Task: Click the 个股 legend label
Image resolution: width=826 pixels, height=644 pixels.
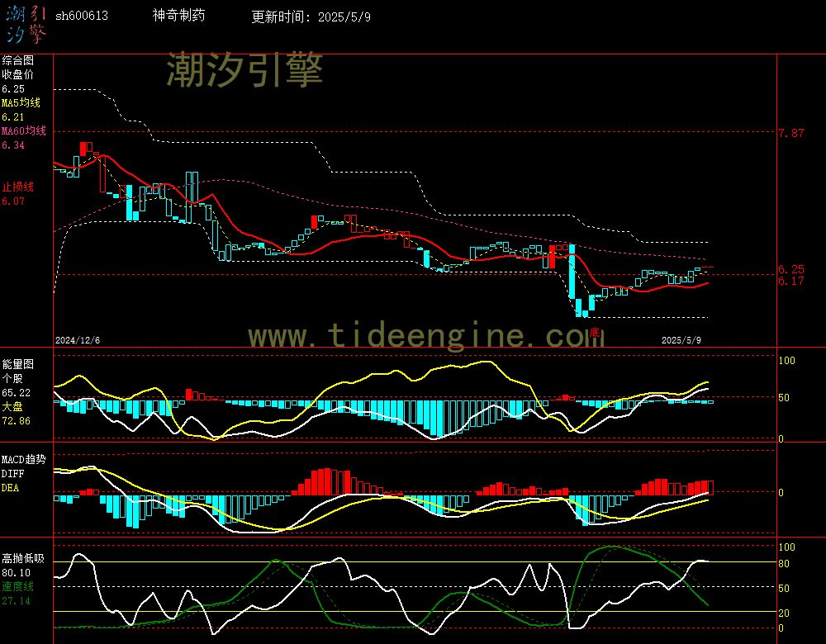Action: coord(12,379)
